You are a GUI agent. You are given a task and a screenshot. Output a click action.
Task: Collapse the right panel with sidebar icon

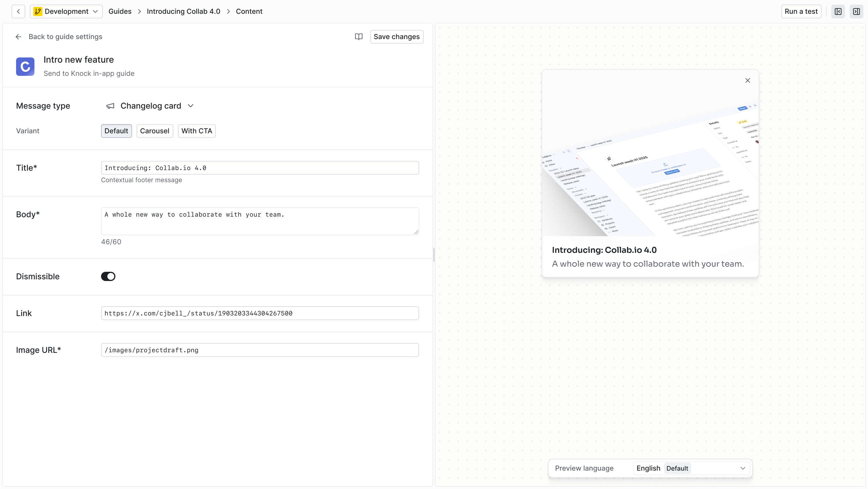pos(856,11)
